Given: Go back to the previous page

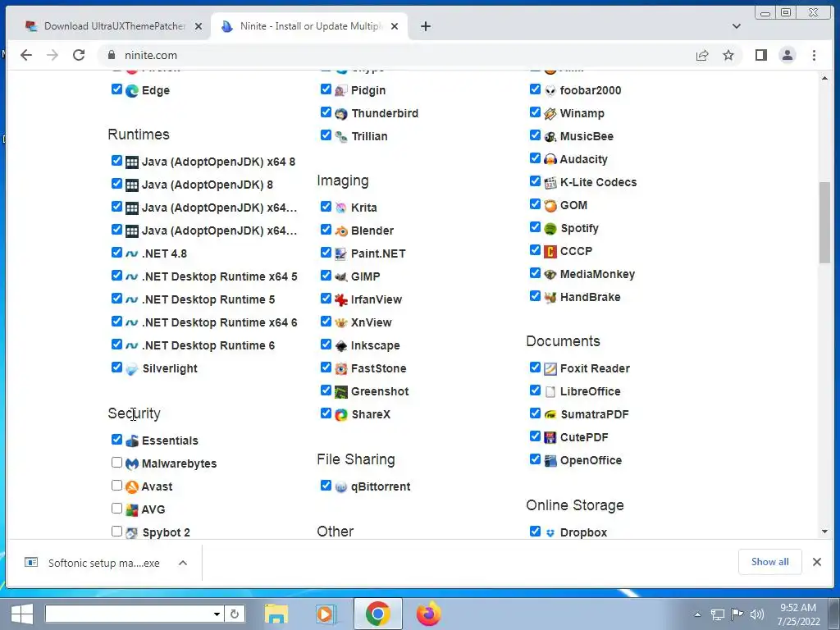Looking at the screenshot, I should (x=26, y=55).
